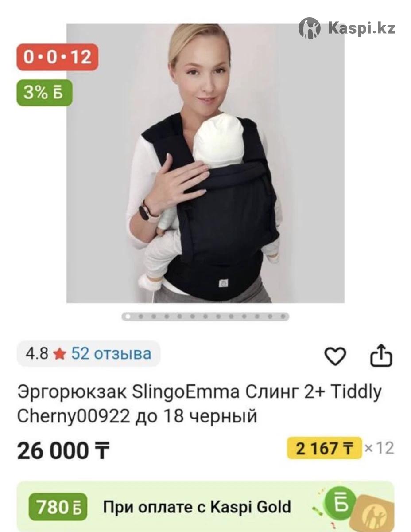
Task: Tap the red star rating icon
Action: click(59, 354)
